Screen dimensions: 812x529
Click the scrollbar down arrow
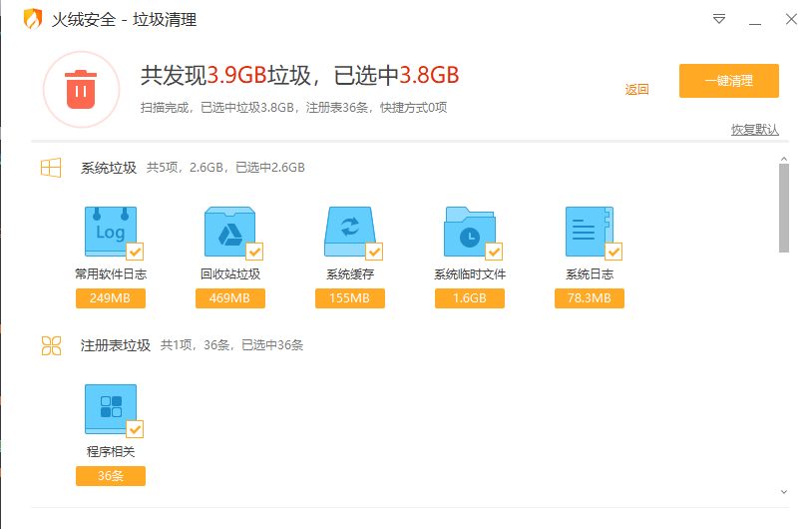pos(783,491)
